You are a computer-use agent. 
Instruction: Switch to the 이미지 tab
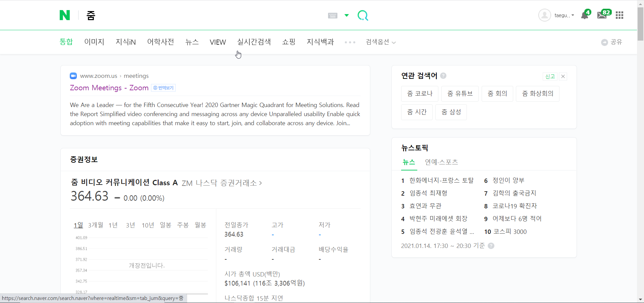(94, 42)
